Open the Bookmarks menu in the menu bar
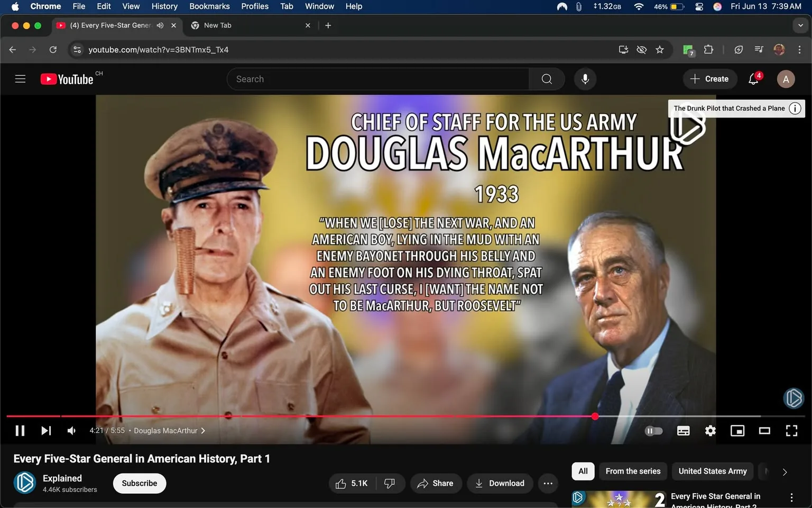This screenshot has height=508, width=812. point(209,6)
